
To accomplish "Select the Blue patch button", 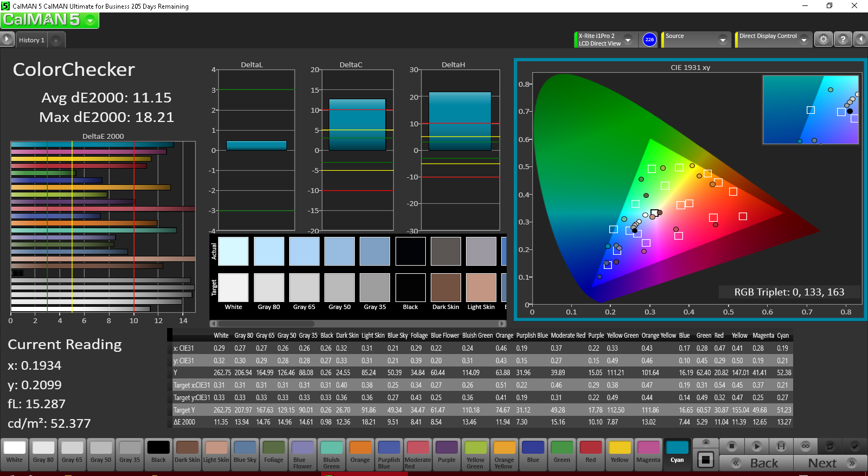I will (533, 454).
